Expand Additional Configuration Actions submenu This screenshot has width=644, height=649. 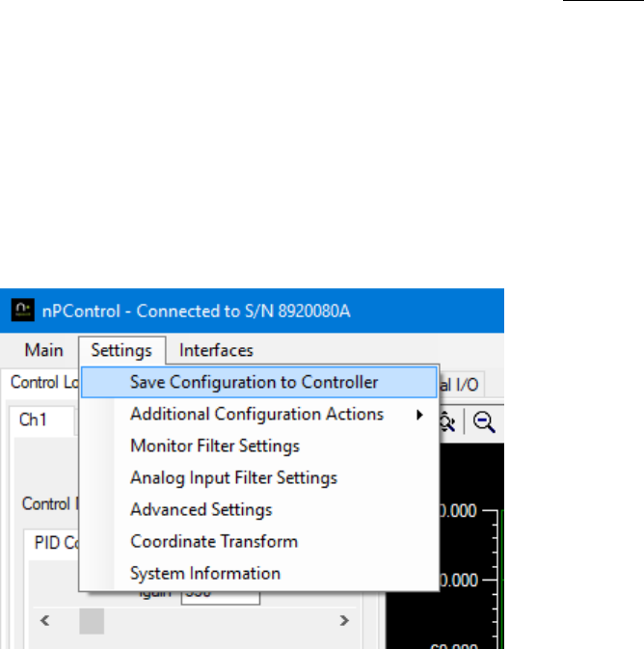coord(259,415)
